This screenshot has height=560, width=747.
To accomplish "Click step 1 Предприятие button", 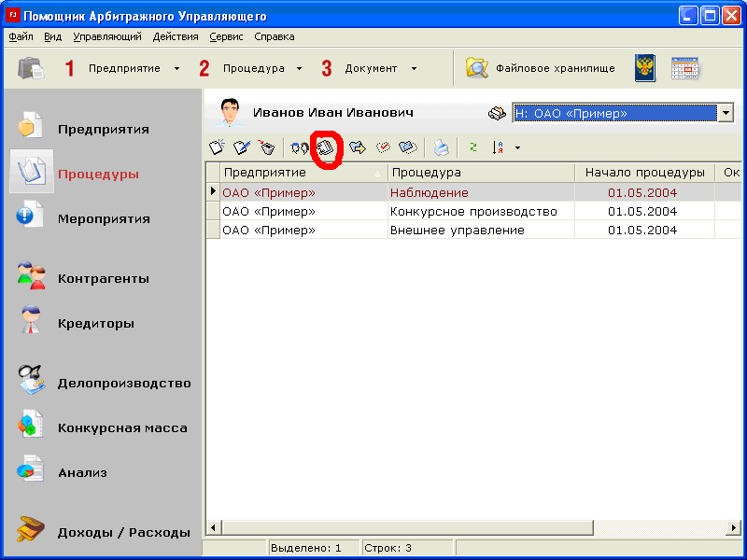I will coord(113,68).
